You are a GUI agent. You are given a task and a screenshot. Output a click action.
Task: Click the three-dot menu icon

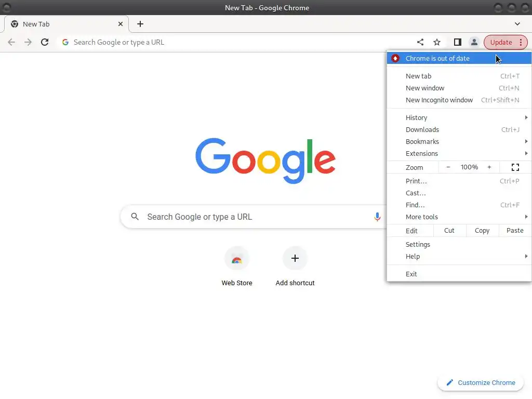(x=521, y=42)
